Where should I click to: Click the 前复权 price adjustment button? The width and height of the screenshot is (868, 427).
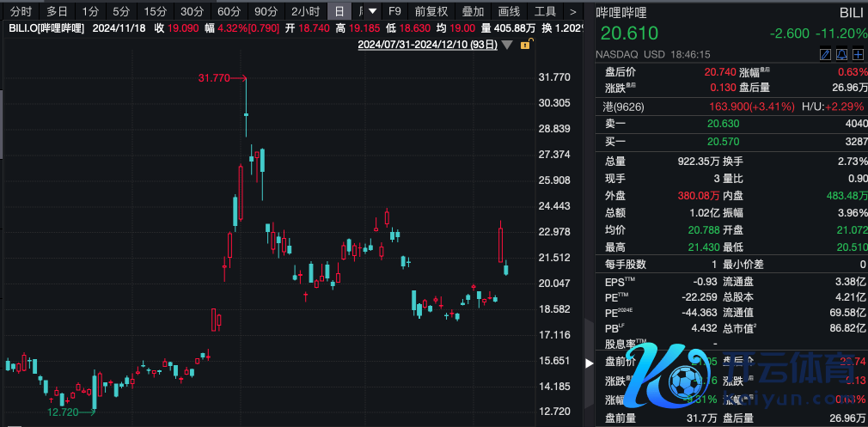431,12
